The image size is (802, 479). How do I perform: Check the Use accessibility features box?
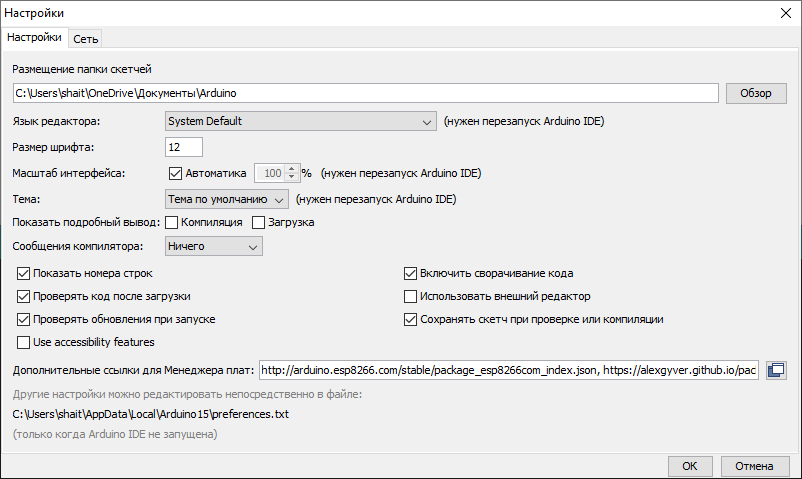pos(24,342)
